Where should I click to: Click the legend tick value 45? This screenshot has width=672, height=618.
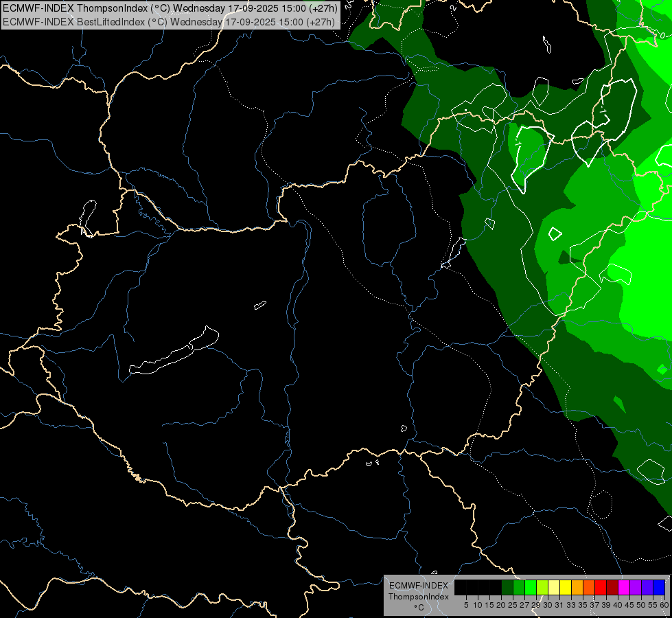click(x=629, y=605)
